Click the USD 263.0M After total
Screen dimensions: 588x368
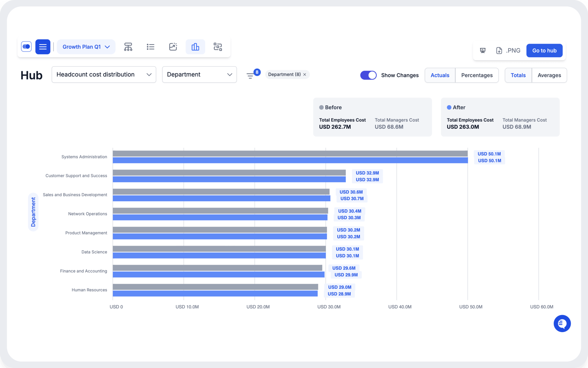point(463,127)
